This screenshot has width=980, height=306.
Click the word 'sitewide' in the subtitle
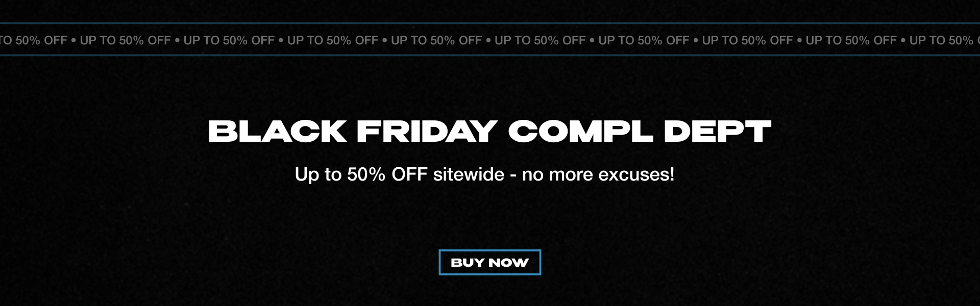pos(469,174)
